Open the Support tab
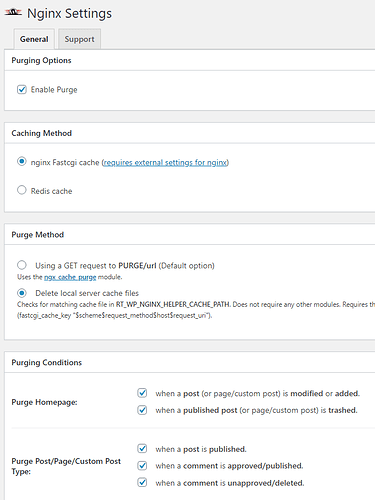375x500 pixels. click(x=79, y=39)
